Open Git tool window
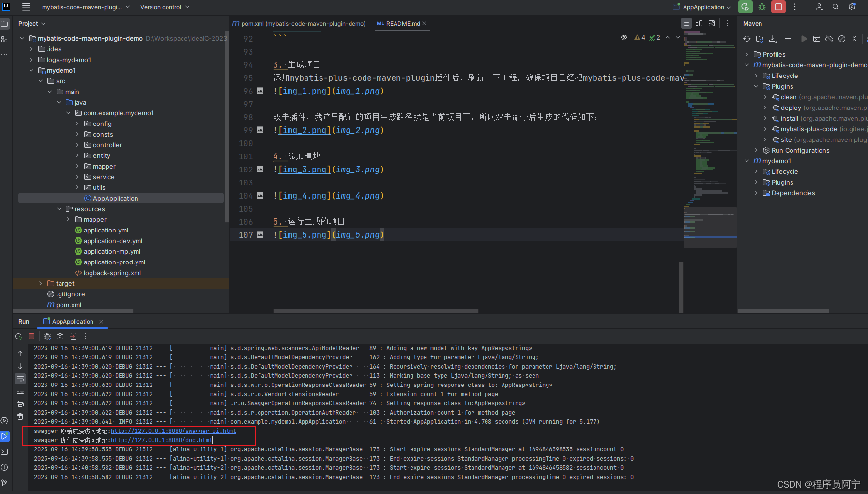Screen dimensions: 868x494 pos(5,483)
